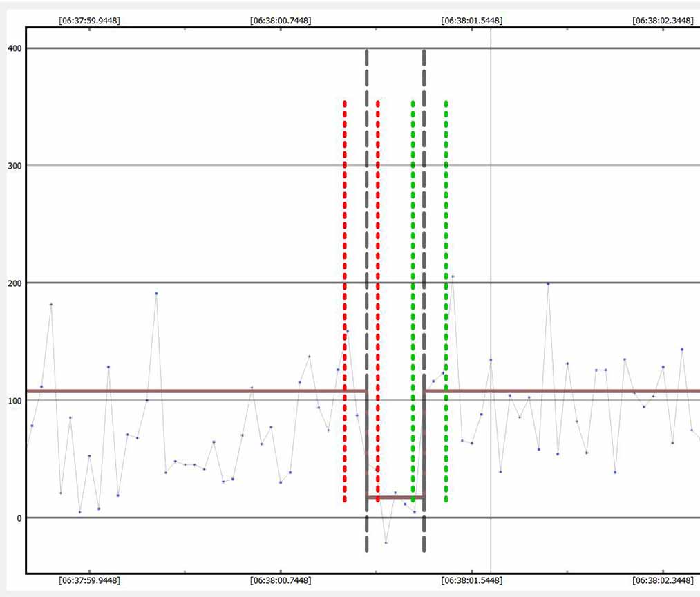Click bottom time label 06:38:01.5448

(x=471, y=580)
